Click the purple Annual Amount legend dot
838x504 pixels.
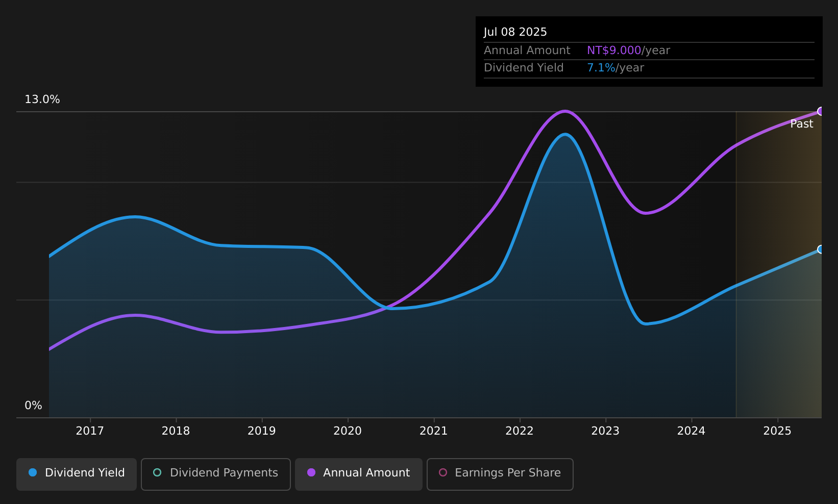(311, 472)
